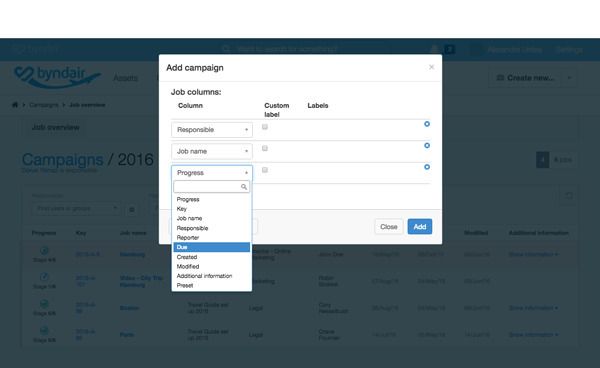This screenshot has height=368, width=600.
Task: Click the Close button in dialog
Action: click(388, 226)
